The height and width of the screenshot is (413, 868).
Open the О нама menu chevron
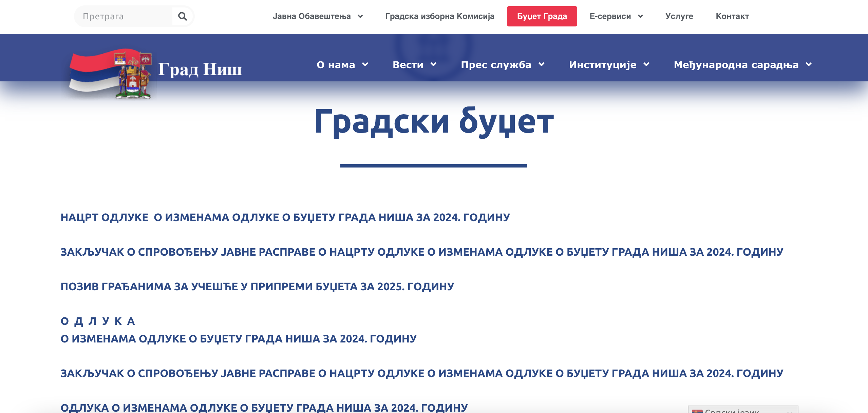365,64
